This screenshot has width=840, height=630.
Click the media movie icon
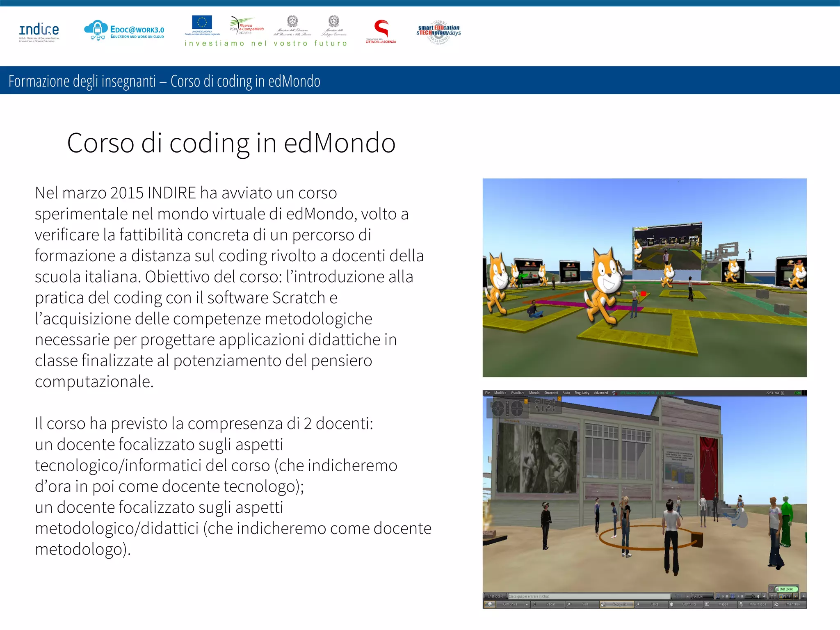[733, 596]
